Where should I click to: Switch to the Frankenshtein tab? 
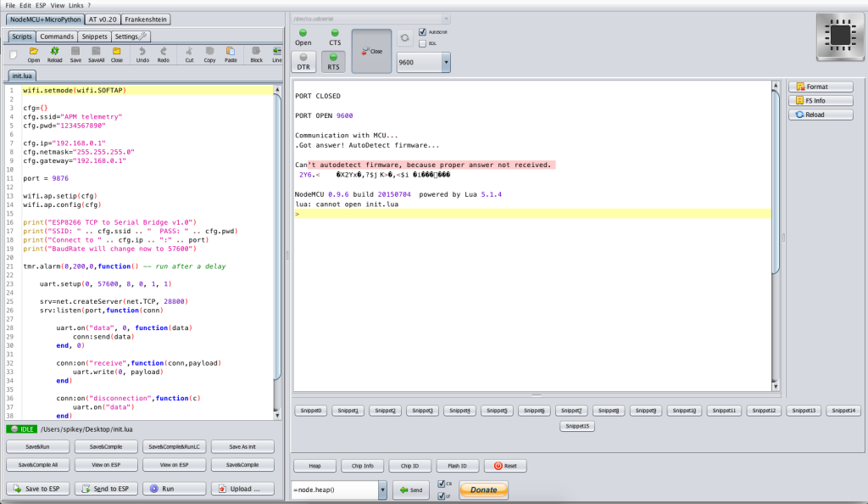pos(146,20)
